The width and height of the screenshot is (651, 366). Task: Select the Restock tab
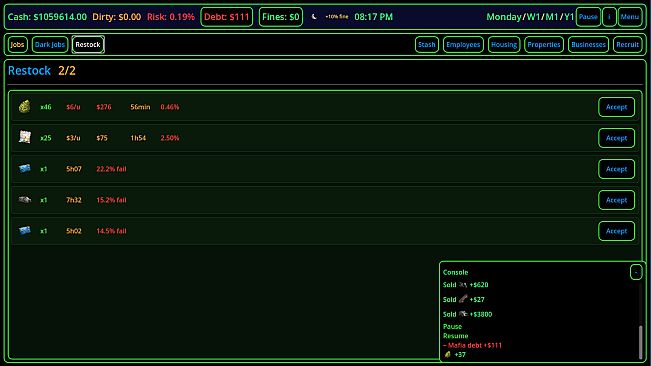click(88, 44)
